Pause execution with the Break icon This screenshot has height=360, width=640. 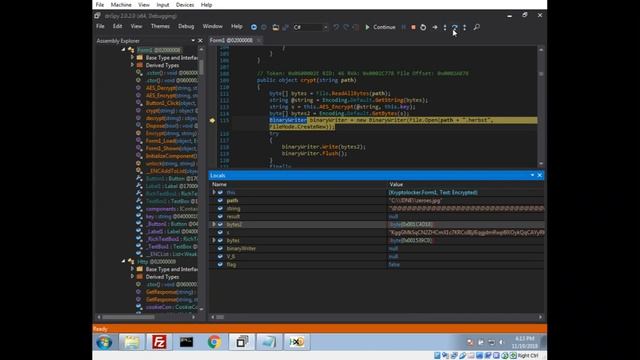404,27
